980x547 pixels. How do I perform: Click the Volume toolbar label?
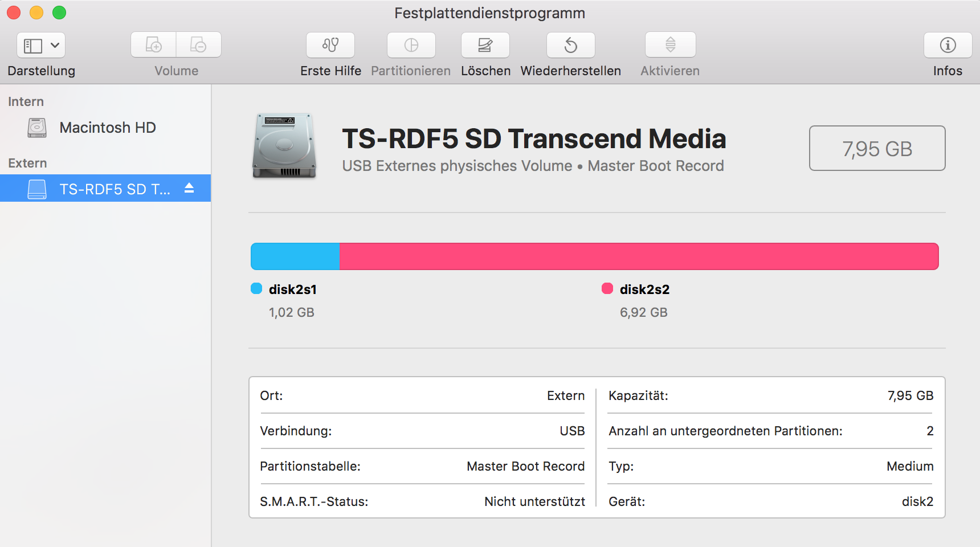177,71
